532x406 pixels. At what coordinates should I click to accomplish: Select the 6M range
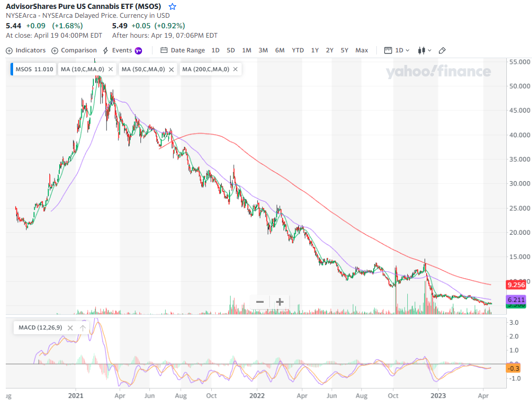pos(279,50)
